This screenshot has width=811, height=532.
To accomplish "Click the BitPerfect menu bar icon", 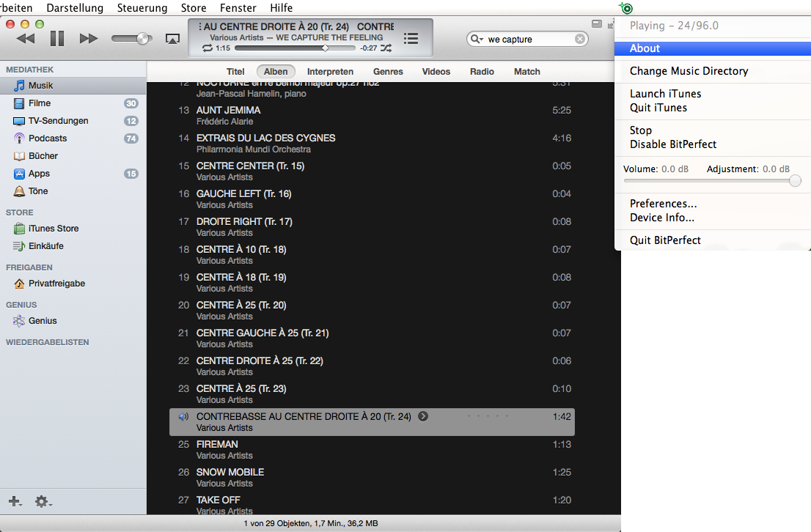I will [x=625, y=8].
